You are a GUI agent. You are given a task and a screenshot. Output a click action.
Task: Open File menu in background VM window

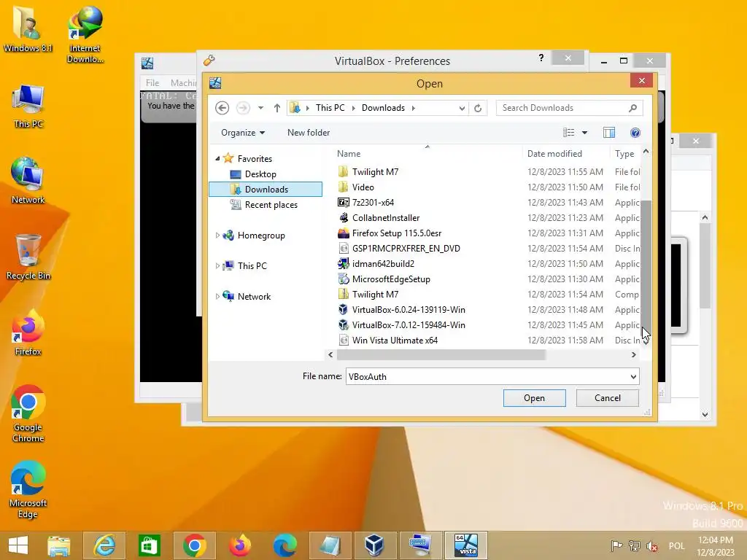pos(152,83)
